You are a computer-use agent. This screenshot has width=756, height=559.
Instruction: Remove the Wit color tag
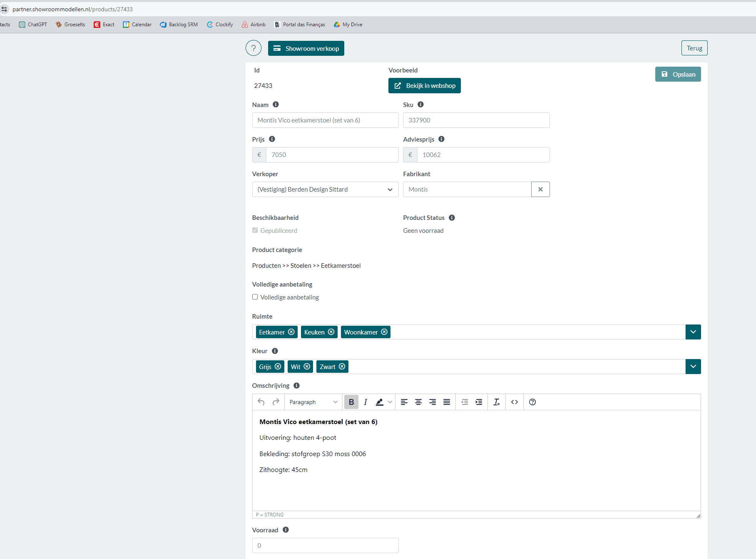coord(307,367)
